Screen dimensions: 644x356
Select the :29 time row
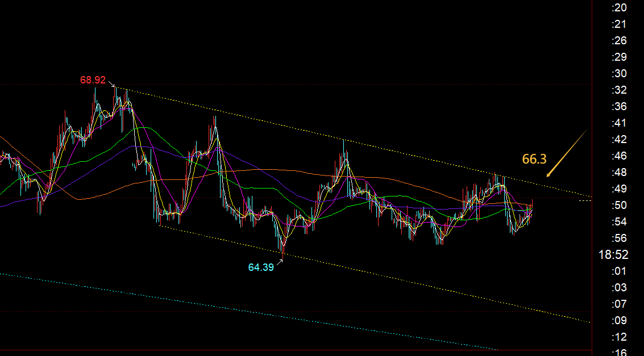click(619, 57)
